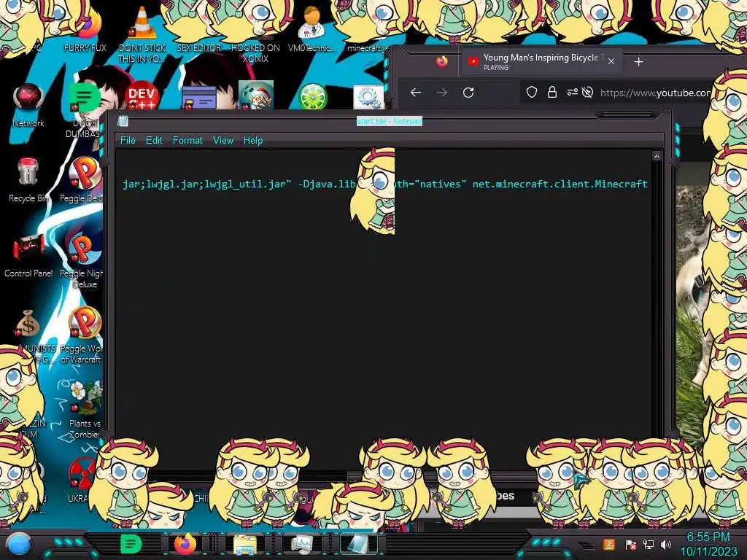Click the padlock site security icon
This screenshot has height=560, width=747.
pos(552,93)
